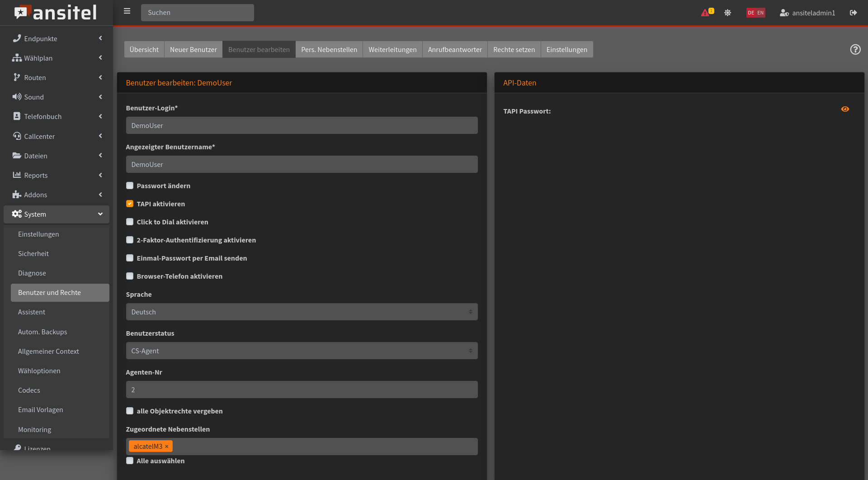Open the help question mark icon
Image resolution: width=868 pixels, height=480 pixels.
(x=855, y=49)
